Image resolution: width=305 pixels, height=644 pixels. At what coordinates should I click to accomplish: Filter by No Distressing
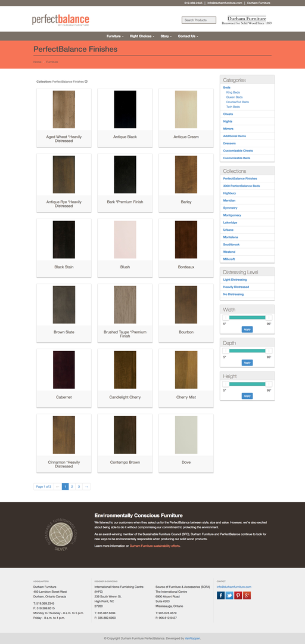coord(233,294)
